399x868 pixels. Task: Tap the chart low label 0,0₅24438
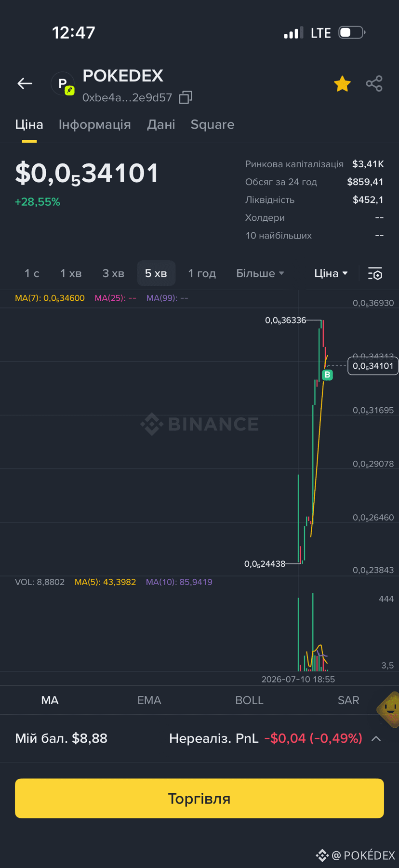click(x=265, y=564)
